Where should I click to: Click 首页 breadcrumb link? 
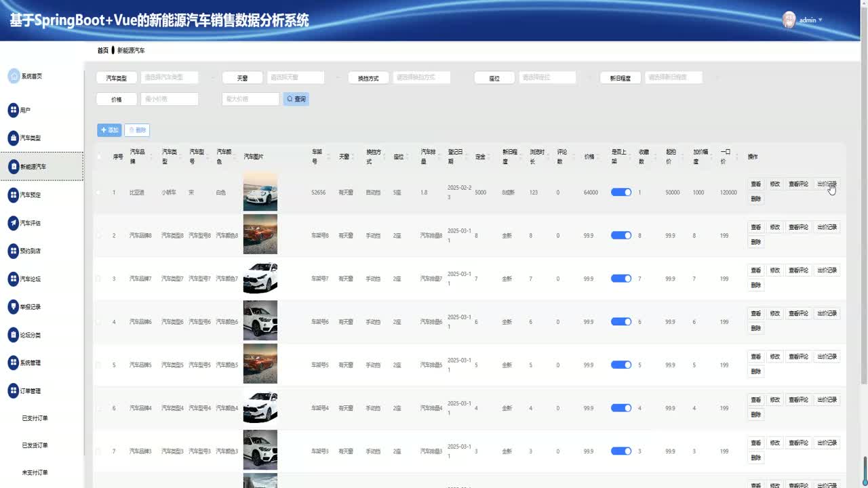click(102, 50)
